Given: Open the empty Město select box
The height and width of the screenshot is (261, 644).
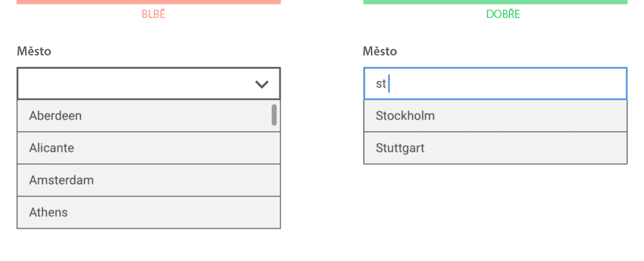Looking at the screenshot, I should pyautogui.click(x=149, y=83).
